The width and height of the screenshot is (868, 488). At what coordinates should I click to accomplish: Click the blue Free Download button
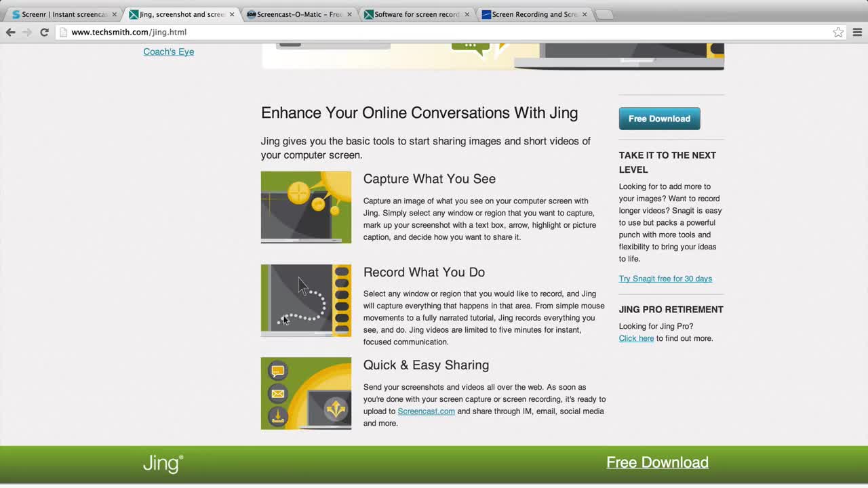[659, 119]
